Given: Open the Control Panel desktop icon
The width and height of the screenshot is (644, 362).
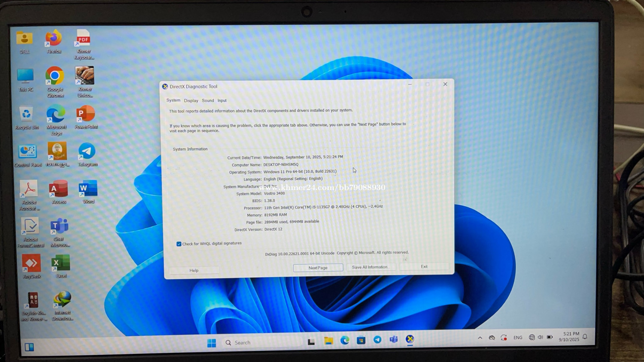Looking at the screenshot, I should point(28,155).
